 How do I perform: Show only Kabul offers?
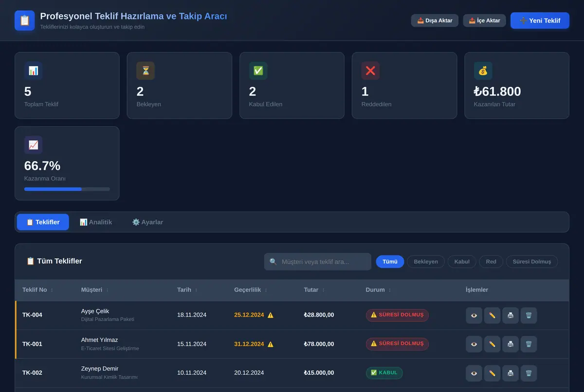(x=462, y=262)
